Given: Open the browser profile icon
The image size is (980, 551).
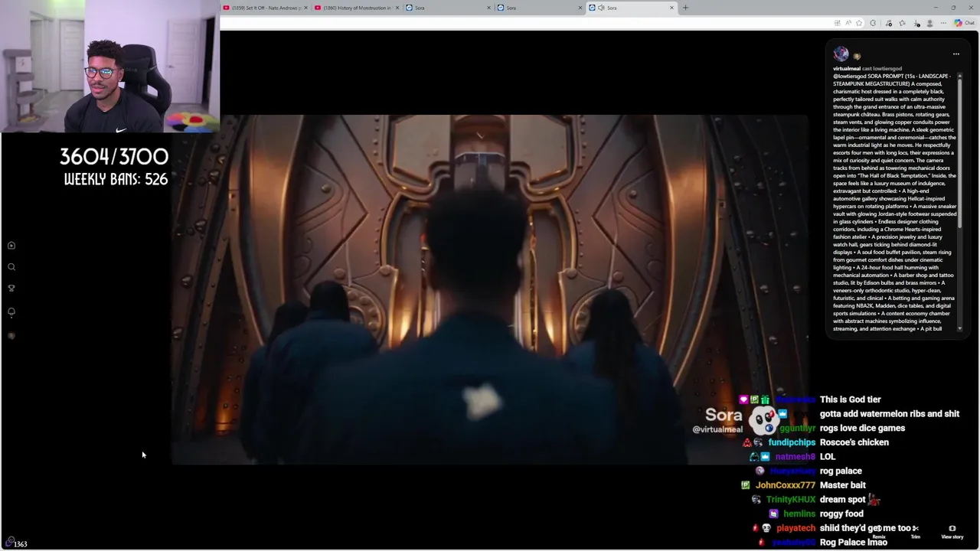Looking at the screenshot, I should [x=930, y=23].
